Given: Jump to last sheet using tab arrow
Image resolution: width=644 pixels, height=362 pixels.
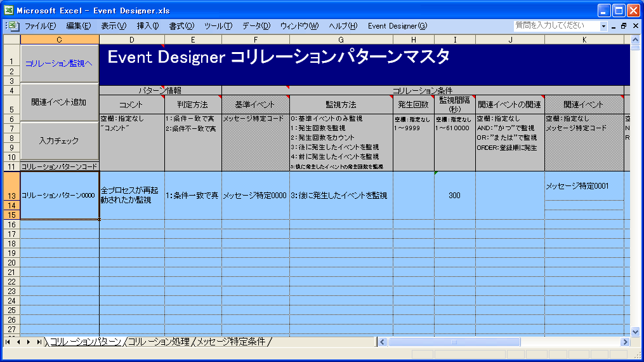Looking at the screenshot, I should point(39,342).
